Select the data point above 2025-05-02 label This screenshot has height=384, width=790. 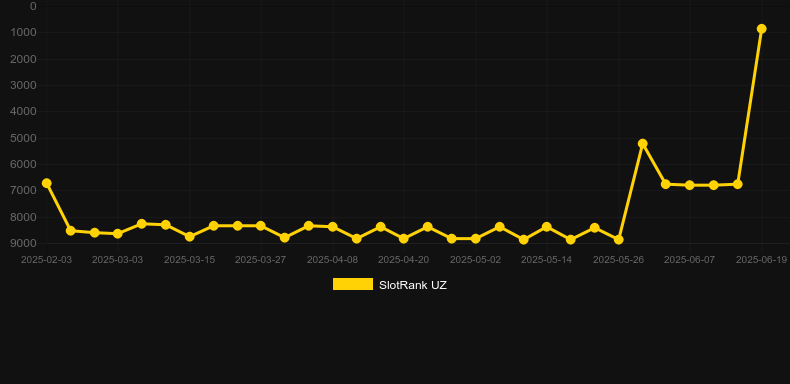tap(475, 238)
